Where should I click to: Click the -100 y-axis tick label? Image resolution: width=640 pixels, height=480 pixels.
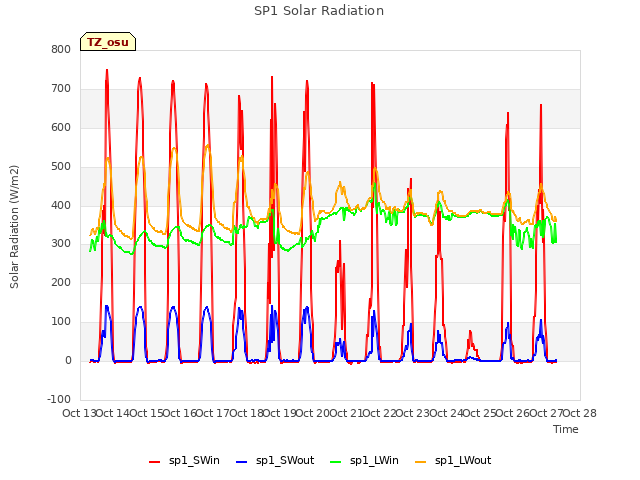[59, 399]
